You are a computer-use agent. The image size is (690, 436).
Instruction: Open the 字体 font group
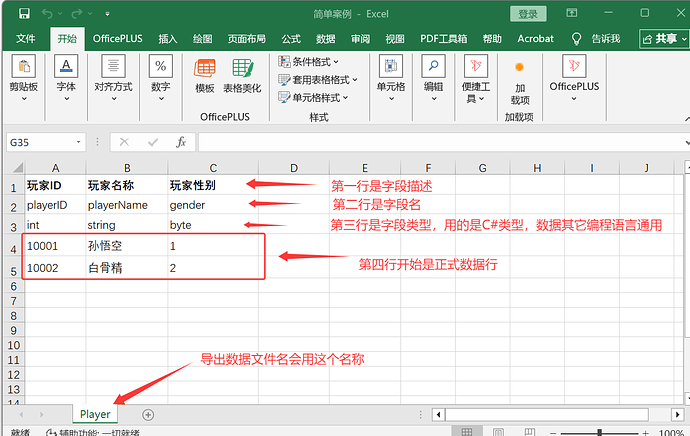[x=66, y=79]
